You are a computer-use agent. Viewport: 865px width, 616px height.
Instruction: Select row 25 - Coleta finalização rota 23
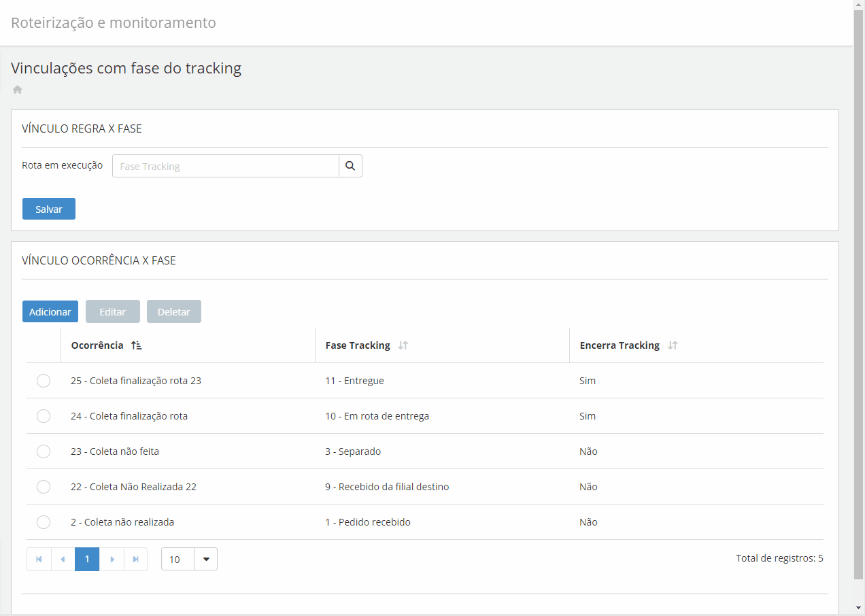tap(44, 381)
